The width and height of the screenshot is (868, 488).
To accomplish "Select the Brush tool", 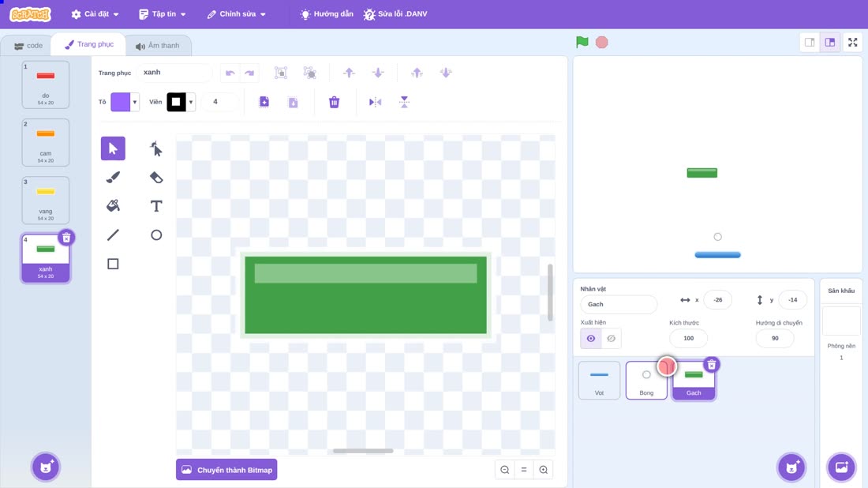I will [113, 177].
